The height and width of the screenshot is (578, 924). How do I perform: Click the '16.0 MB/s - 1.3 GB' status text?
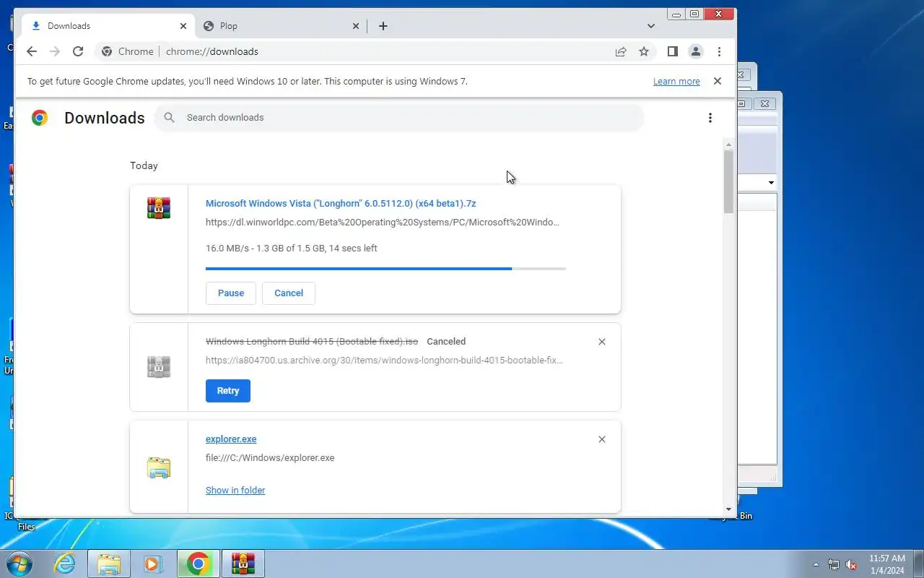pyautogui.click(x=292, y=249)
